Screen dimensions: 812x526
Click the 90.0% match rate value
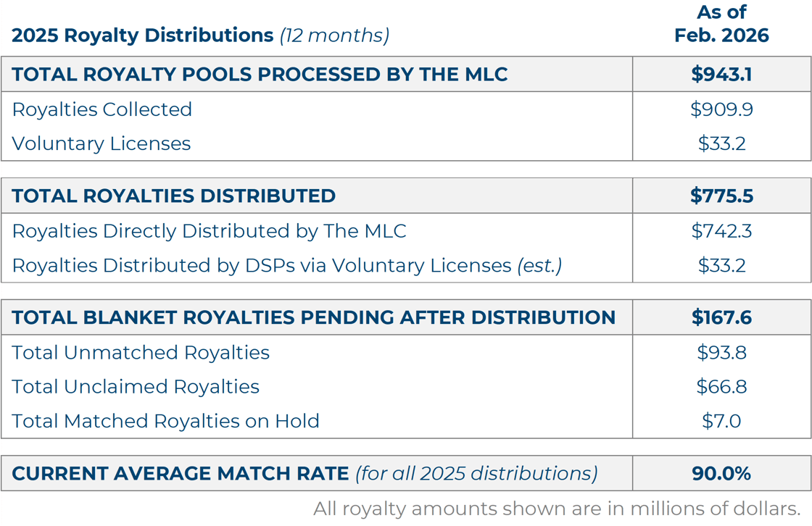point(721,474)
